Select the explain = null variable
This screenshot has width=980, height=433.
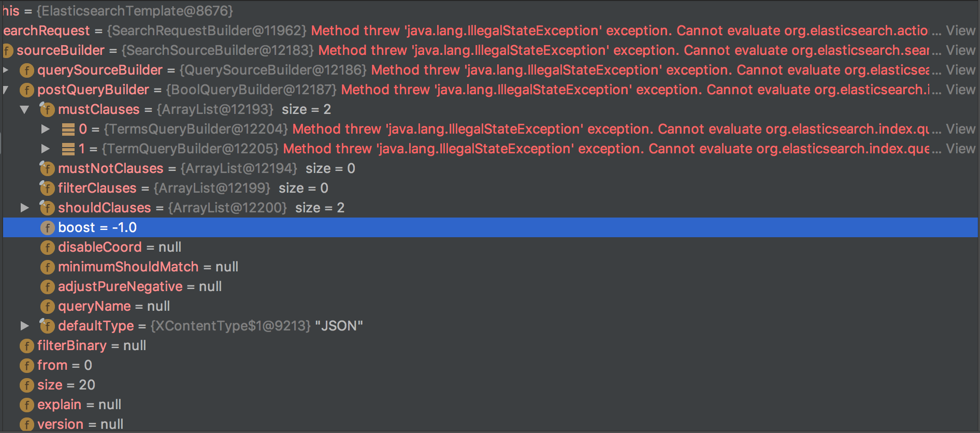pyautogui.click(x=79, y=405)
